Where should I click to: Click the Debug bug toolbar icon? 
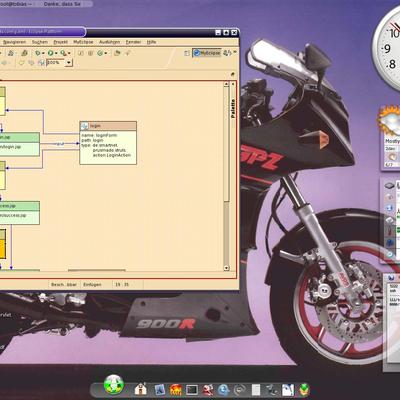[38, 53]
